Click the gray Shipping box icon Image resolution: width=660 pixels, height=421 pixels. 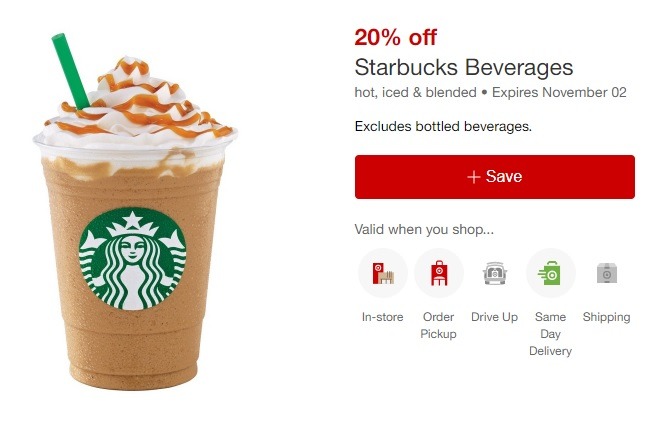pyautogui.click(x=607, y=273)
